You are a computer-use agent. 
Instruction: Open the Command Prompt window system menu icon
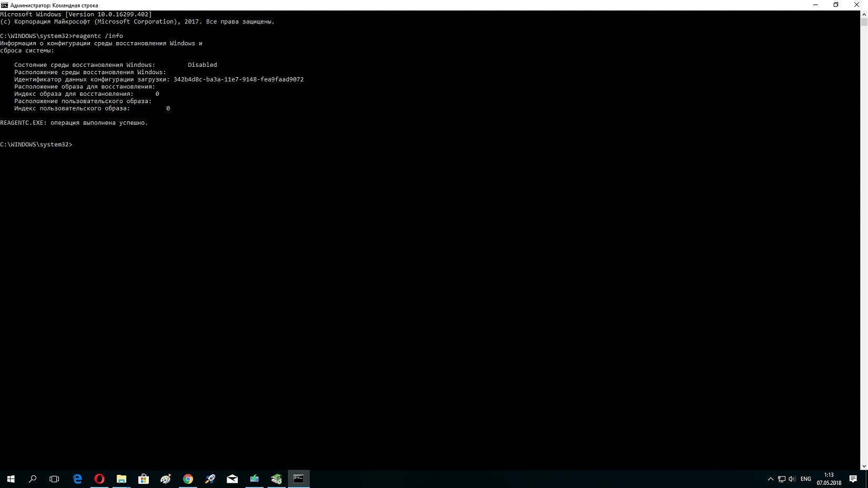tap(4, 5)
